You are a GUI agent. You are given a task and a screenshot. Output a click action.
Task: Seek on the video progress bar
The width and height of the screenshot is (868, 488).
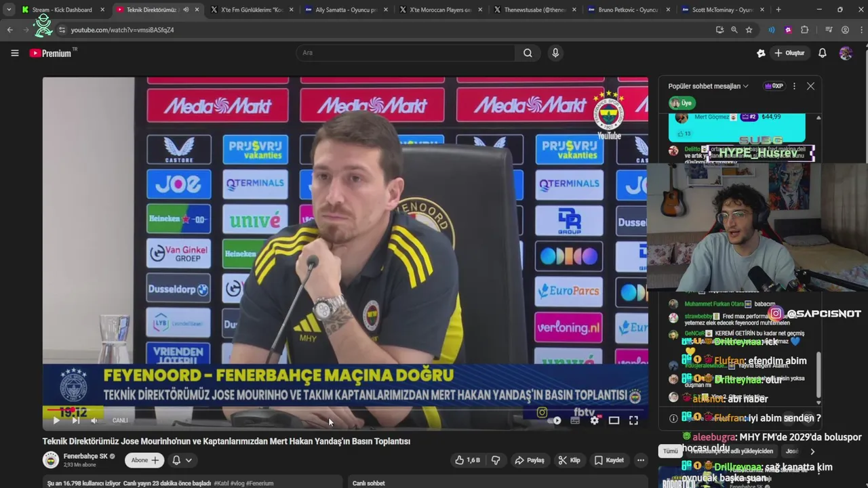coord(344,409)
